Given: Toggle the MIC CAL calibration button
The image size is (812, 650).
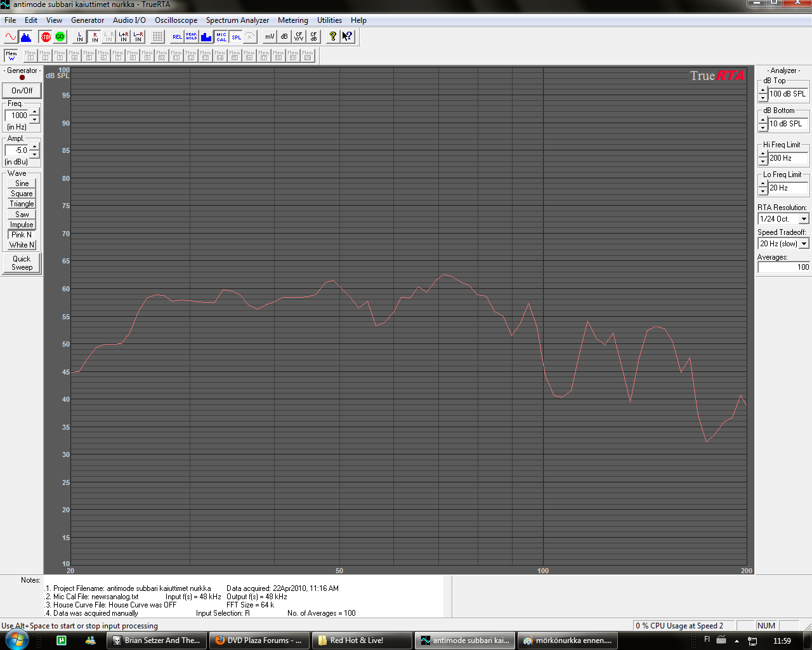Looking at the screenshot, I should click(x=221, y=37).
